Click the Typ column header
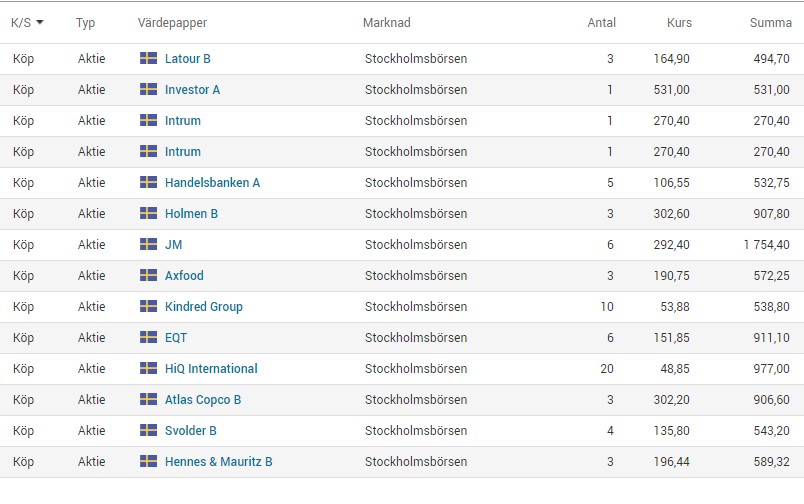 tap(86, 23)
